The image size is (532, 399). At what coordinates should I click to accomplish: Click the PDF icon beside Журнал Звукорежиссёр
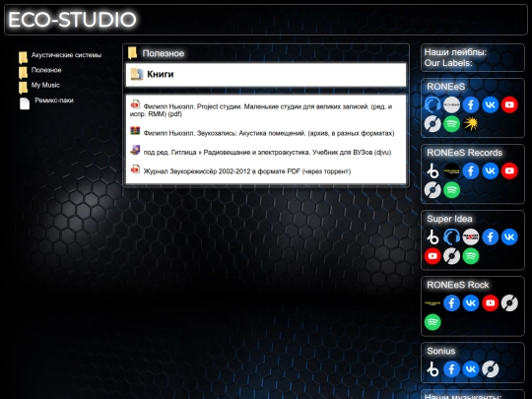coord(135,168)
